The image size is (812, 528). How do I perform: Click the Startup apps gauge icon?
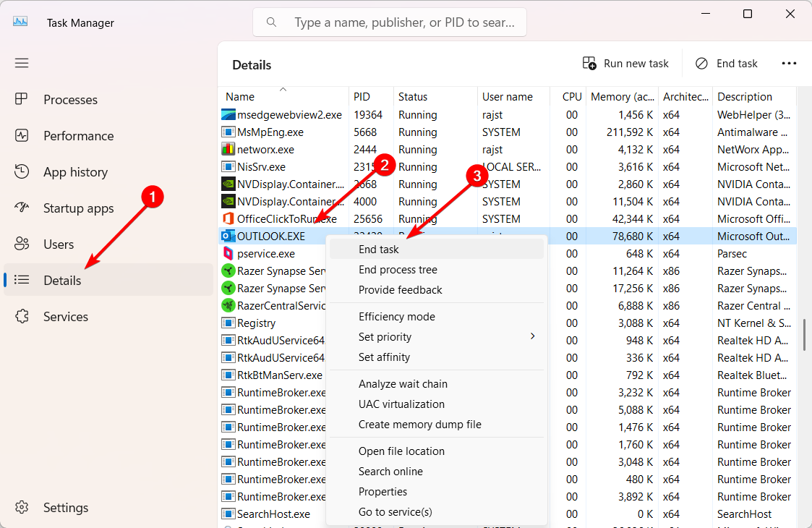21,208
